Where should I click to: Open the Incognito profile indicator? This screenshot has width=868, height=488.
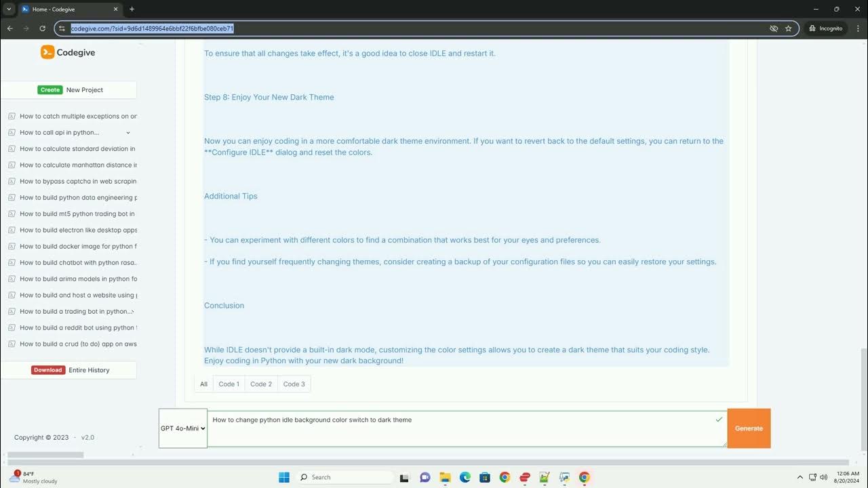(825, 28)
